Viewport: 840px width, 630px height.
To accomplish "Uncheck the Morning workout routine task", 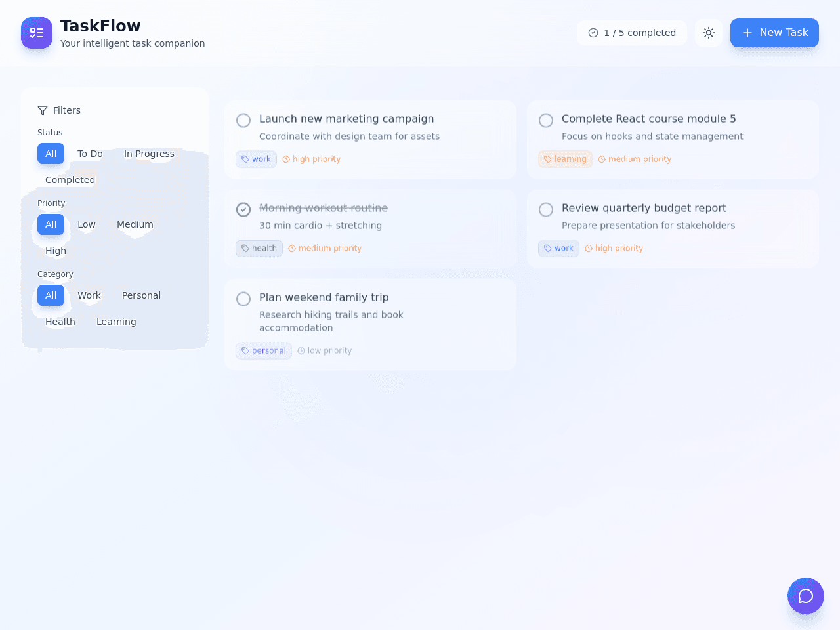I will (x=243, y=209).
